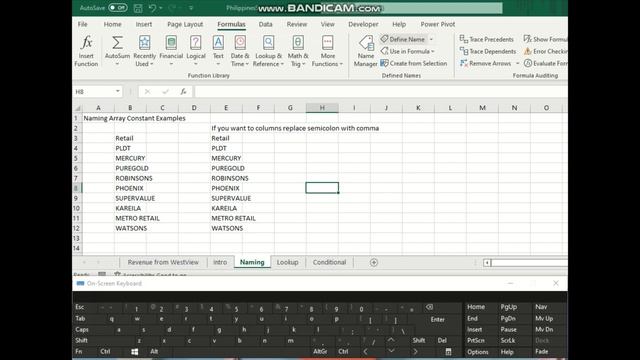This screenshot has height=360, width=640.
Task: Click the Show Formulas icon
Action: [x=527, y=39]
